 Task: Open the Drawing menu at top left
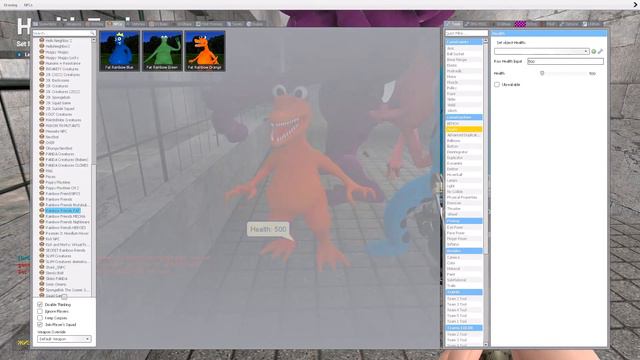pos(10,5)
